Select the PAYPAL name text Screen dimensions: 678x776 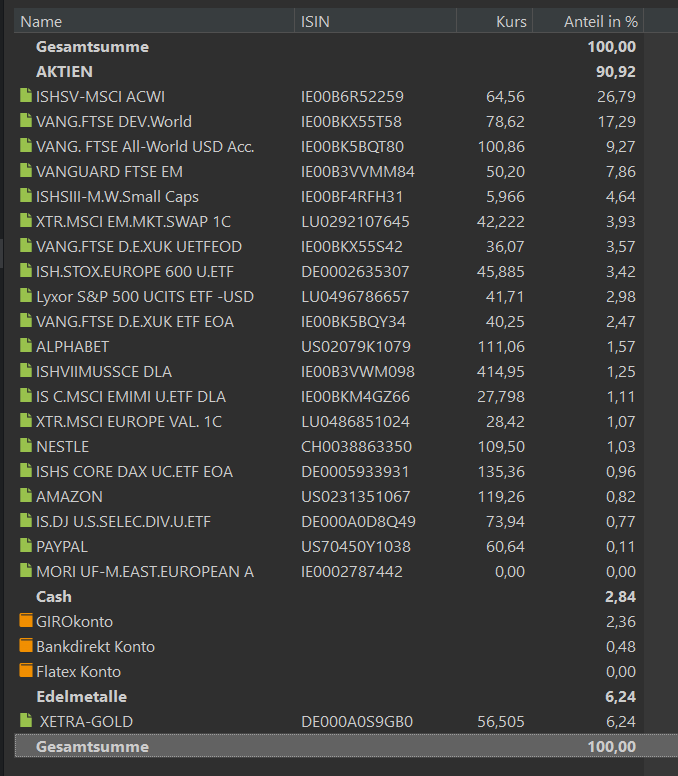click(x=62, y=546)
